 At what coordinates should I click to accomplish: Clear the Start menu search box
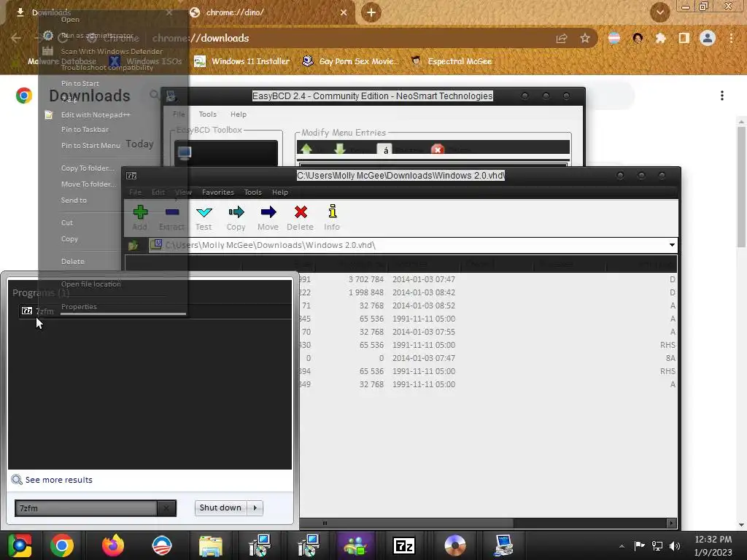[x=166, y=508]
